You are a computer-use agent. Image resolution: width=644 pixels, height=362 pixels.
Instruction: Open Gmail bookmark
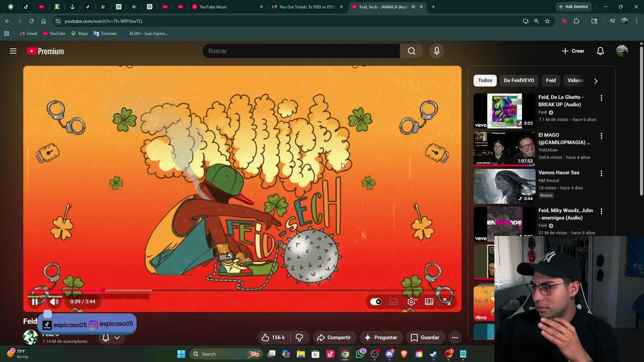[28, 33]
